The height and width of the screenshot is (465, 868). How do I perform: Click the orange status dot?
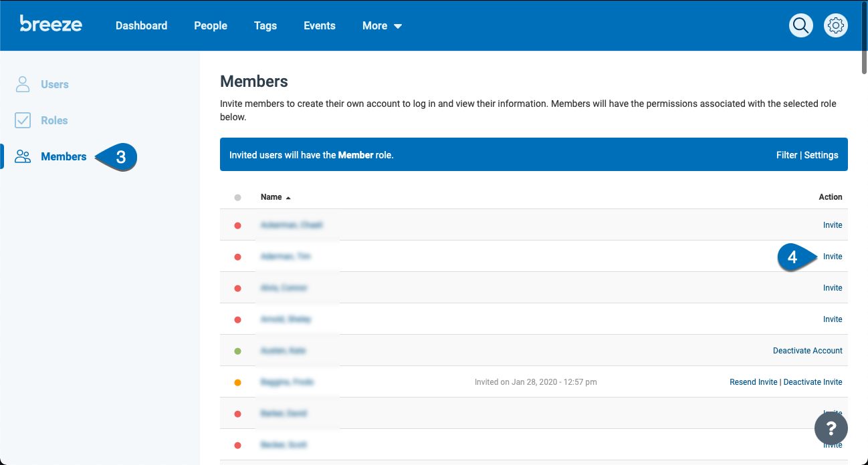pos(237,382)
